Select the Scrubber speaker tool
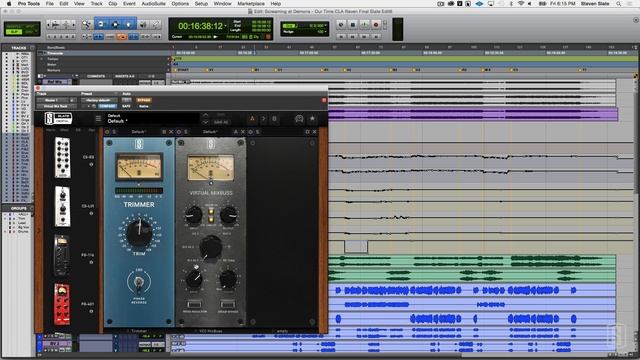640x360 pixels. 143,24
